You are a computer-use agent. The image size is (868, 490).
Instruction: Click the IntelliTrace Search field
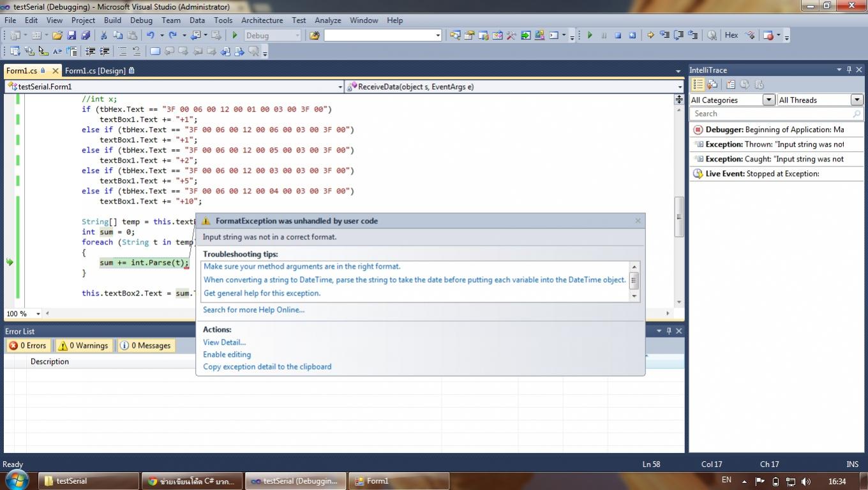pyautogui.click(x=770, y=114)
